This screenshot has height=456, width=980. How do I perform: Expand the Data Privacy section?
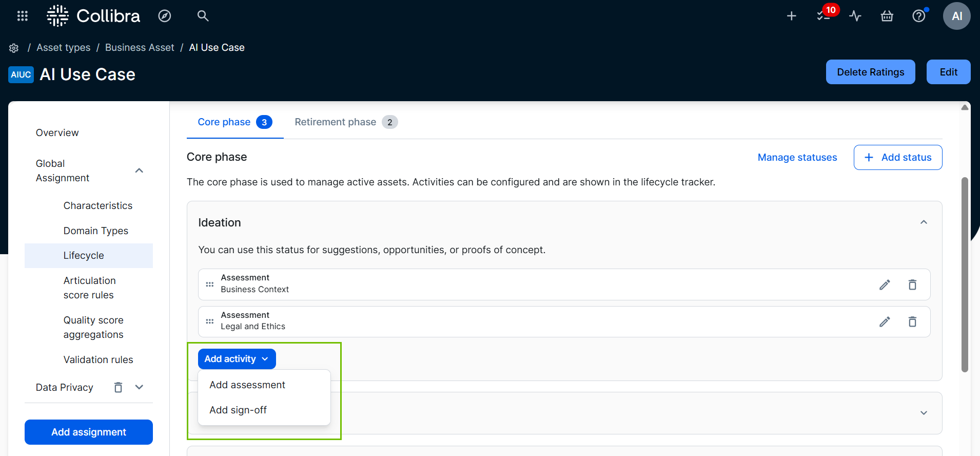(x=139, y=387)
